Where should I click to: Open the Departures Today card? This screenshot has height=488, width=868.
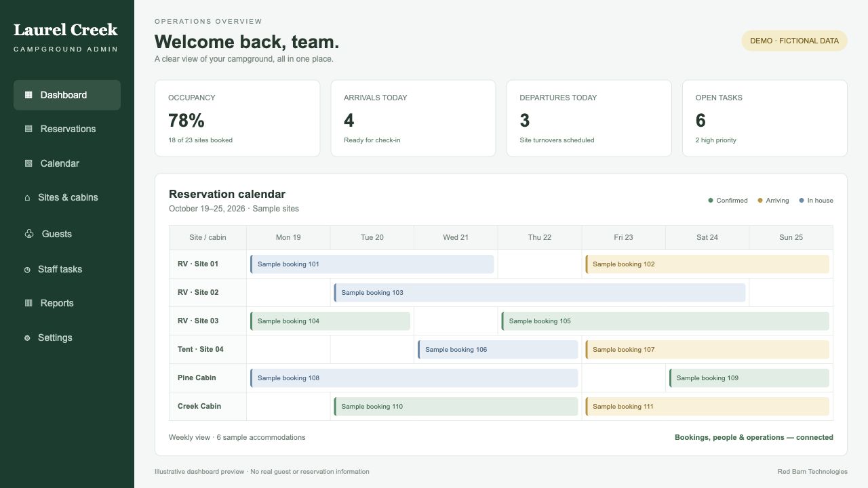tap(589, 119)
